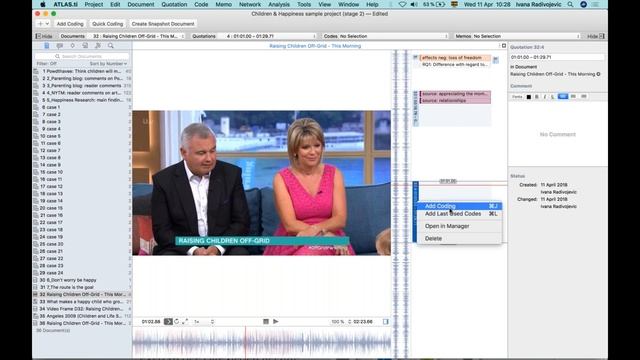Select code 'source: relationships'

455,100
